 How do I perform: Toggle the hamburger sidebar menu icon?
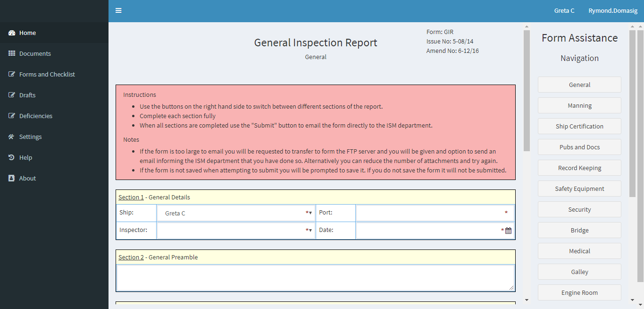click(x=118, y=10)
